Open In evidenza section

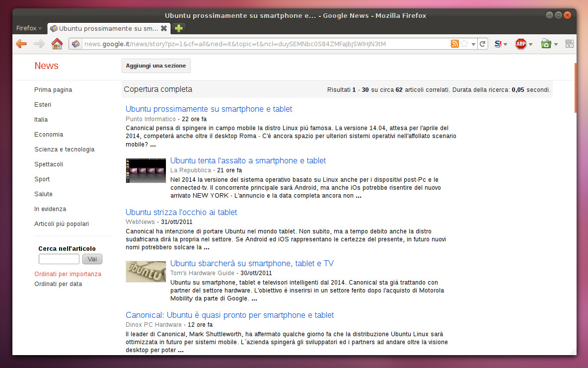click(50, 209)
